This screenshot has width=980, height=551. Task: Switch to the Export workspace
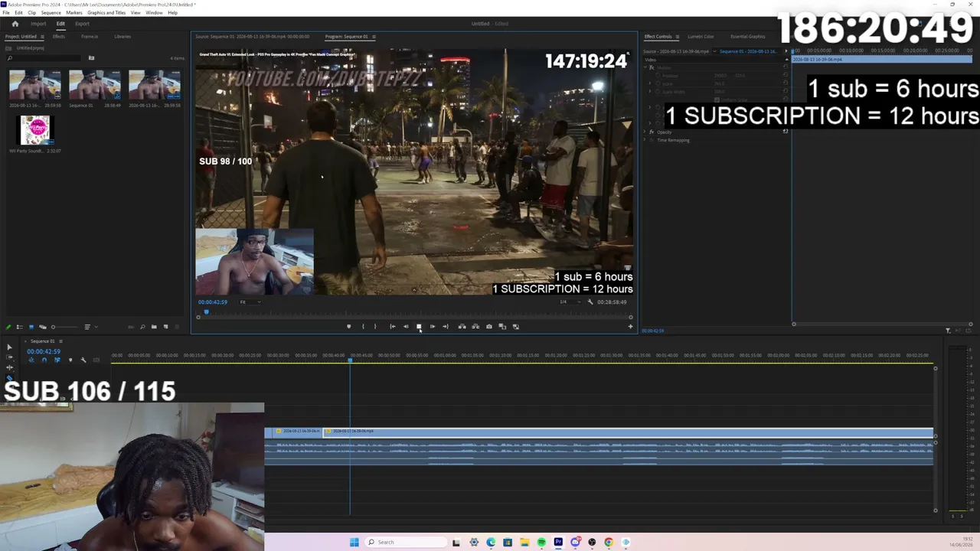82,24
